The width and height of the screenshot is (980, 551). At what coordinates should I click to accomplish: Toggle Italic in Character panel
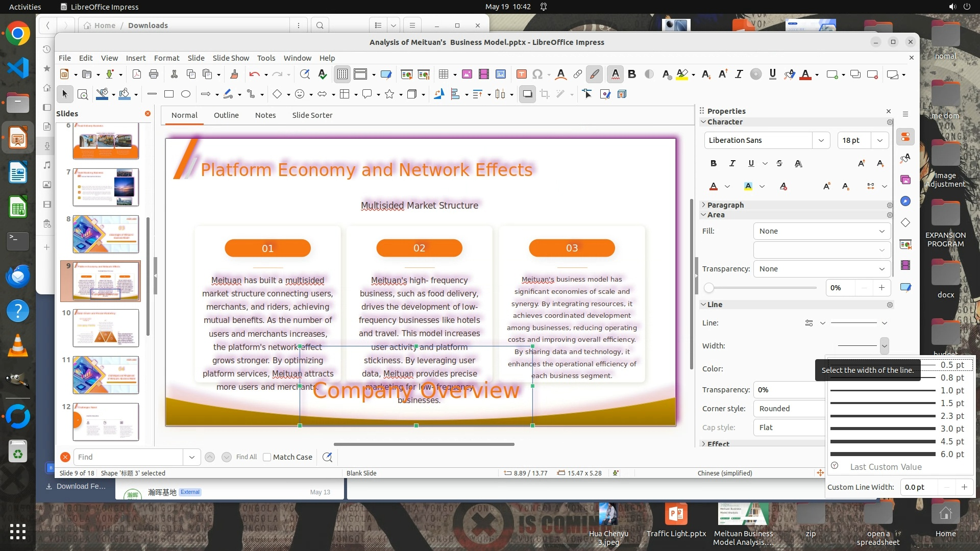[x=732, y=163]
